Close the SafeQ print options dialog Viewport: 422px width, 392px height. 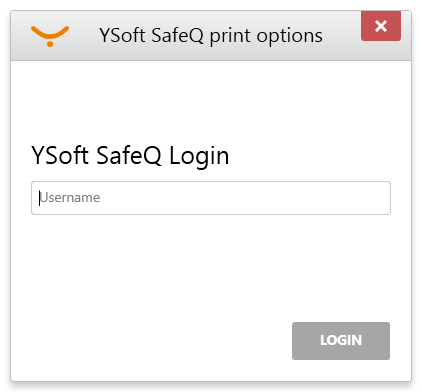click(x=381, y=26)
